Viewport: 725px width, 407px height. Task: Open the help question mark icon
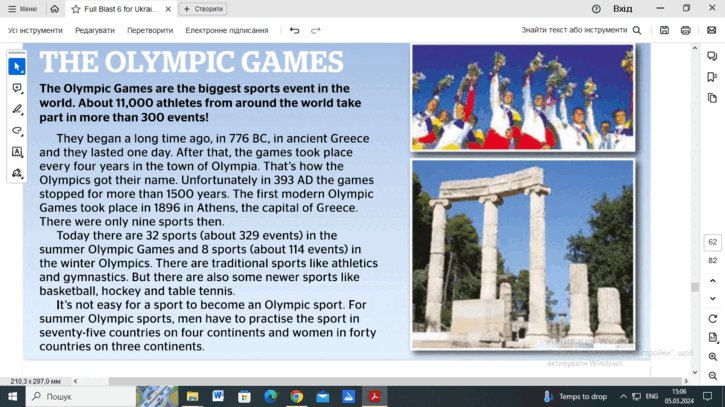coord(596,9)
